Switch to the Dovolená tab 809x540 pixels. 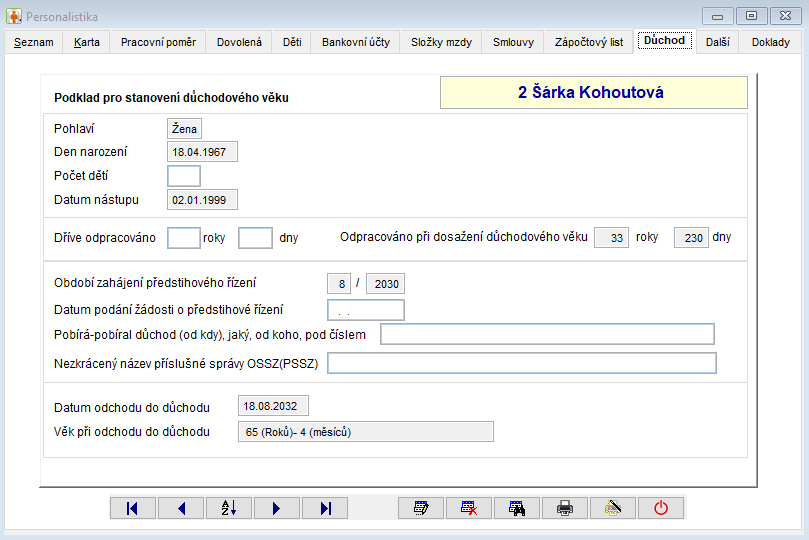point(239,42)
